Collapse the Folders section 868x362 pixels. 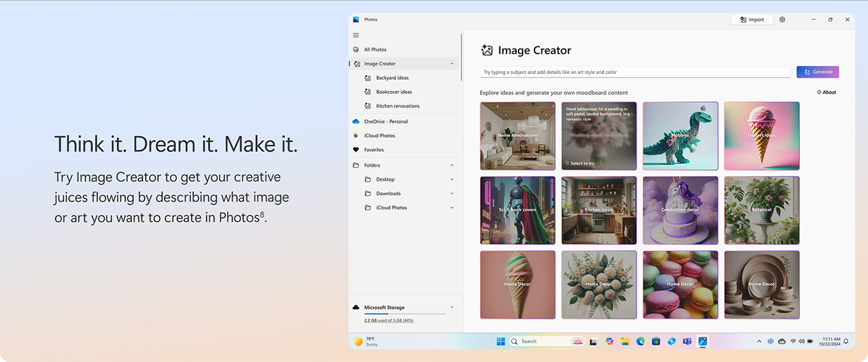tap(452, 165)
